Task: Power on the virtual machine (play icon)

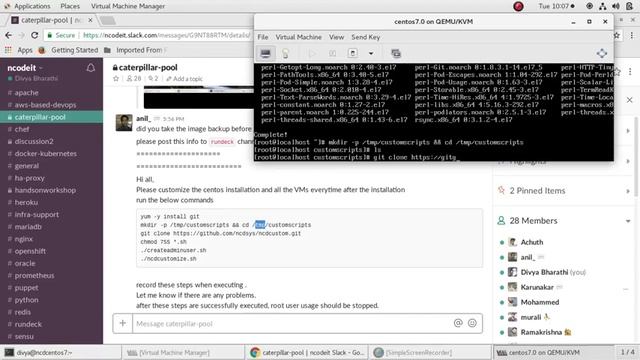Action: tap(312, 53)
